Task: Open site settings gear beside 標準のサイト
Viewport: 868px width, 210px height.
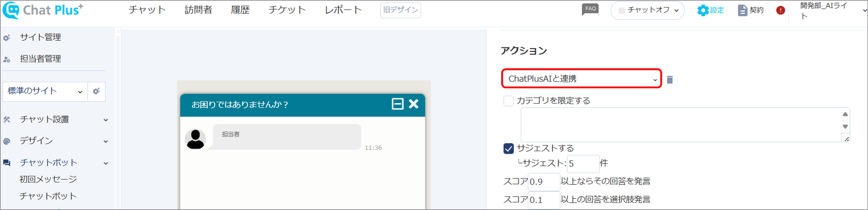Action: [x=96, y=91]
